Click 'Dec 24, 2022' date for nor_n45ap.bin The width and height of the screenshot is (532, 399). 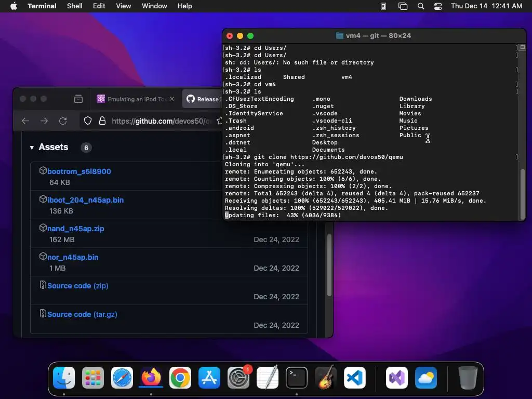click(276, 268)
